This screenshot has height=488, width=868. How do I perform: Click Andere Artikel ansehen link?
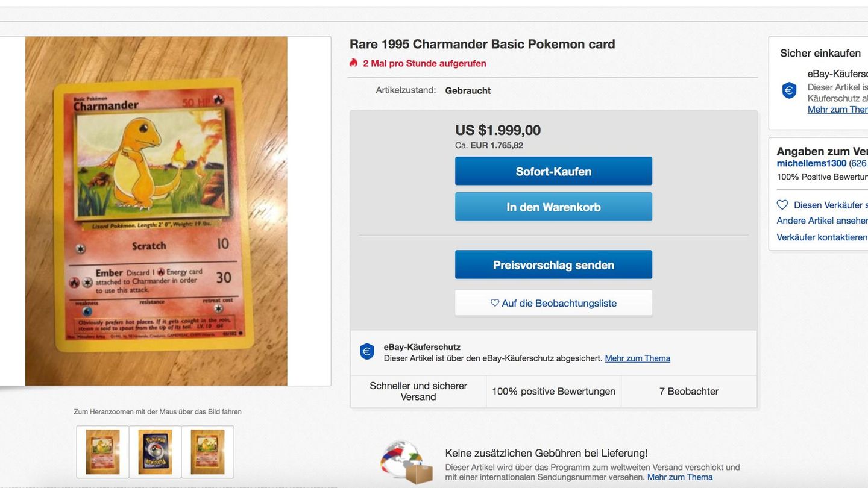pyautogui.click(x=822, y=221)
